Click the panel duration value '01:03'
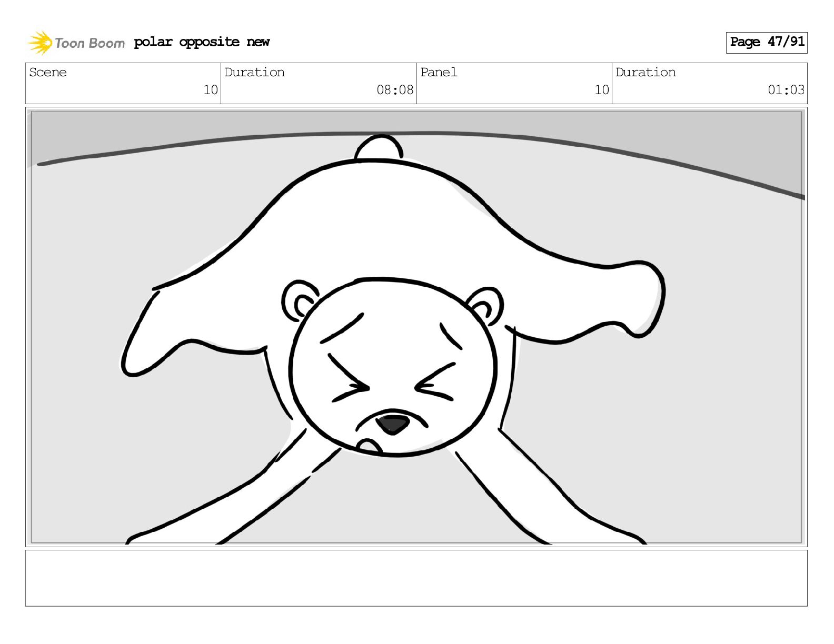 coord(786,90)
